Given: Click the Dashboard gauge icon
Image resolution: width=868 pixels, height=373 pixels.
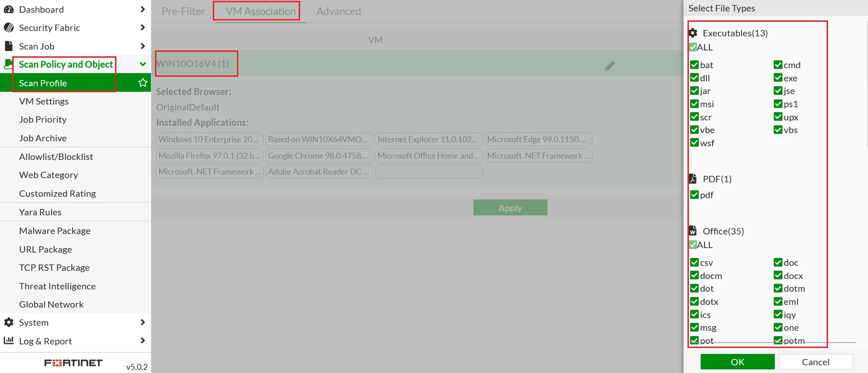Looking at the screenshot, I should click(9, 10).
